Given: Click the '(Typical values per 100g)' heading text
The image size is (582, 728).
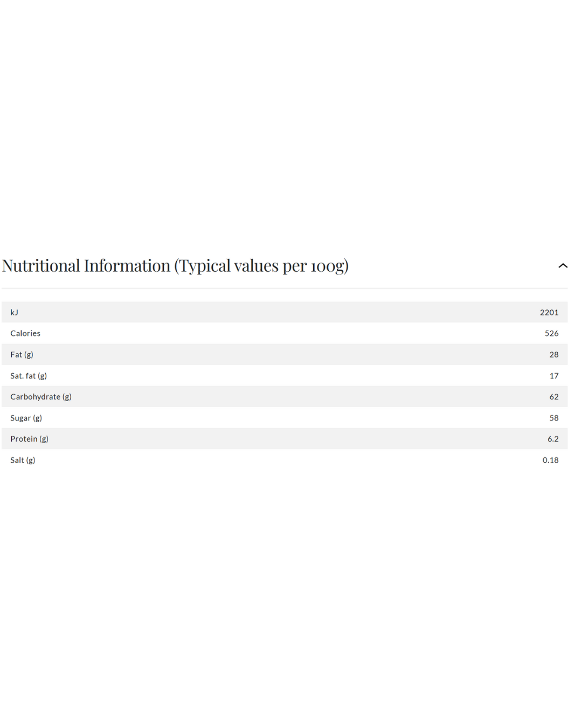Looking at the screenshot, I should [261, 265].
